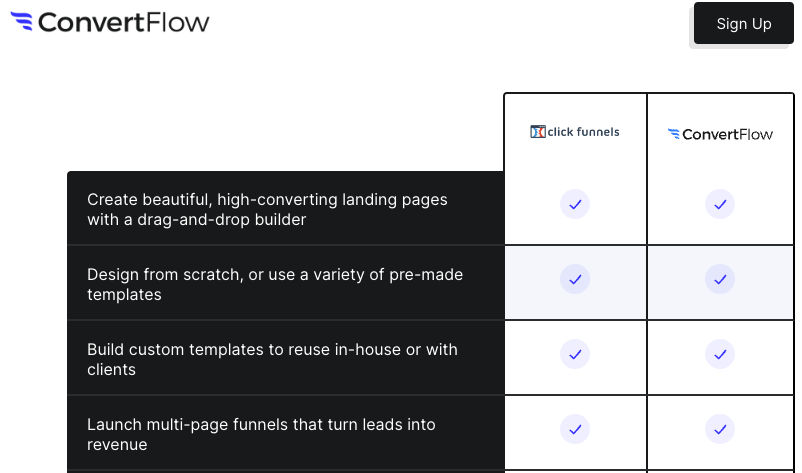This screenshot has width=802, height=473.
Task: Click the ConvertFlow logo in the table header
Action: tap(720, 134)
